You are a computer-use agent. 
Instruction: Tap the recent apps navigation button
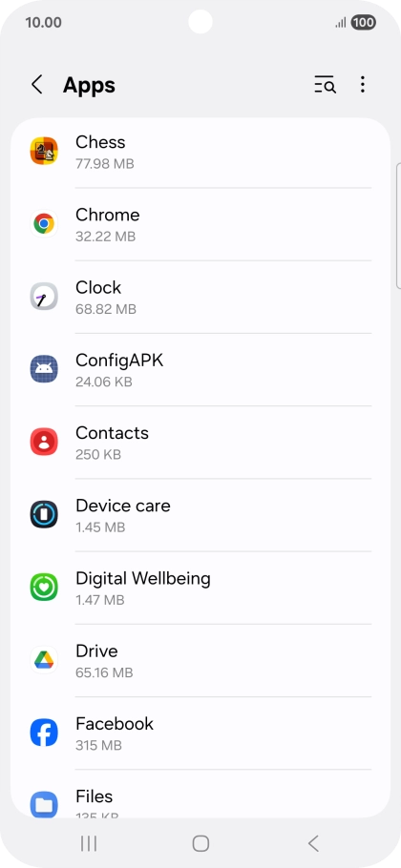point(89,843)
